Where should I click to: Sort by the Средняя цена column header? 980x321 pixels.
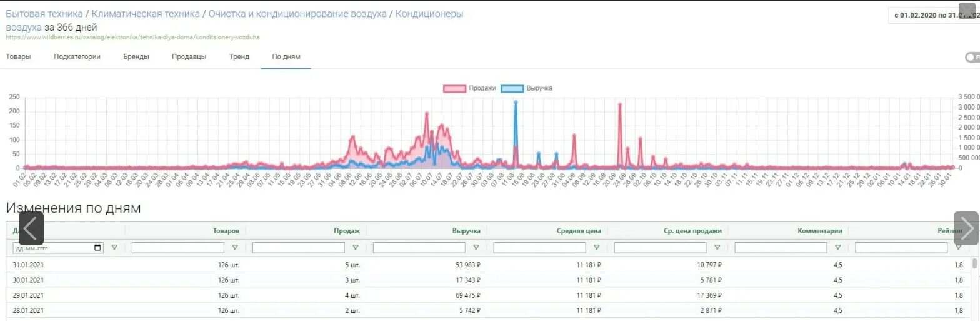(x=579, y=231)
